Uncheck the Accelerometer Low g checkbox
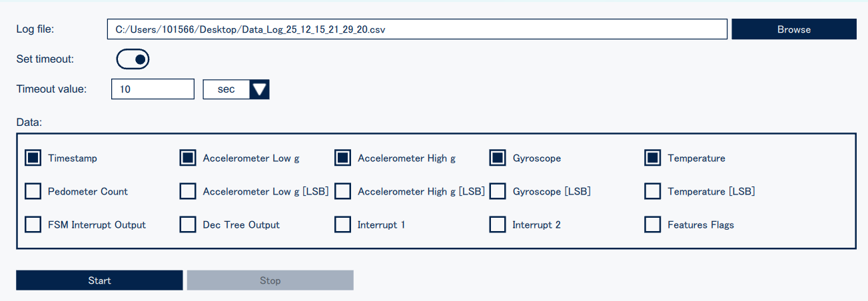 coord(188,158)
